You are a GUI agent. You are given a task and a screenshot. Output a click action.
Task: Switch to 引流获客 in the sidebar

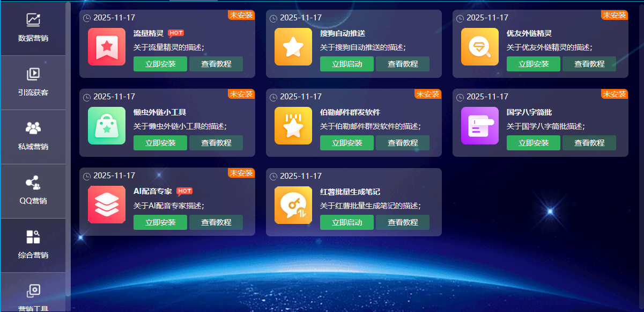point(33,82)
